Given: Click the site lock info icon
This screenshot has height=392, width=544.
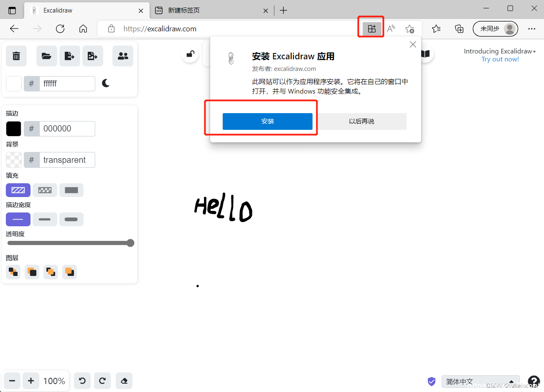Looking at the screenshot, I should (x=111, y=29).
